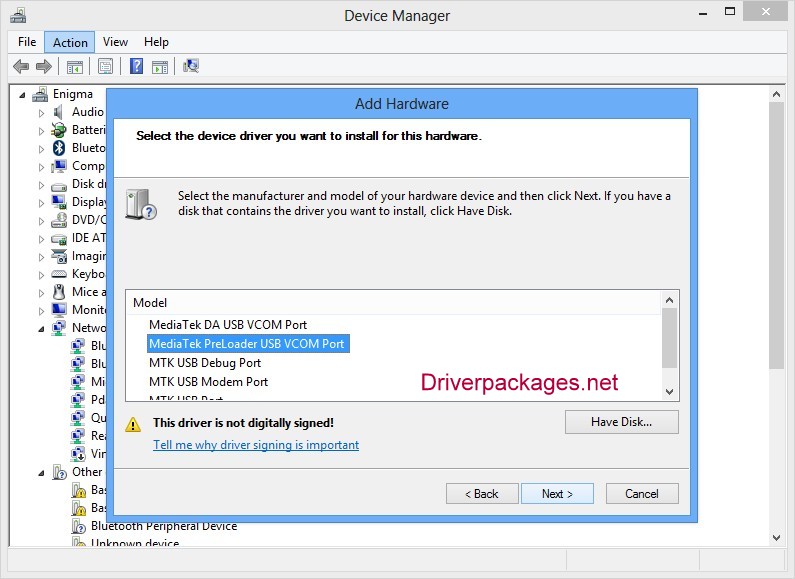Click the Monitors icon in tree

click(x=59, y=310)
